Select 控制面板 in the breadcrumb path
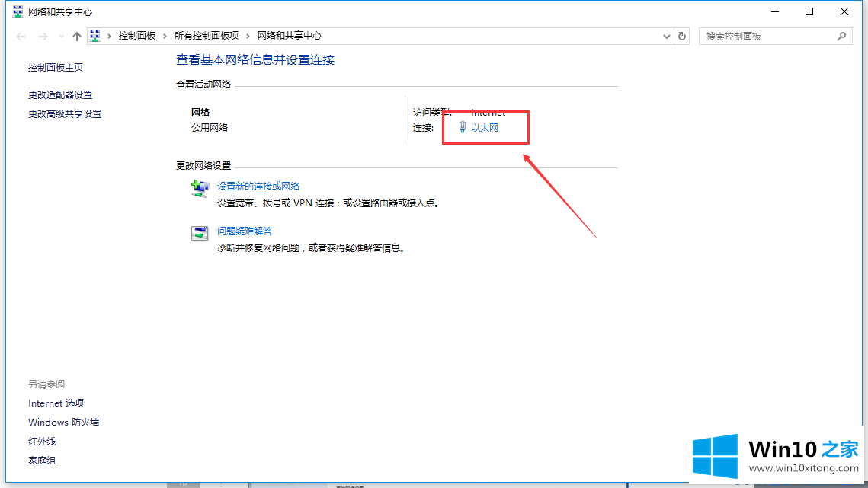868x488 pixels. [136, 36]
